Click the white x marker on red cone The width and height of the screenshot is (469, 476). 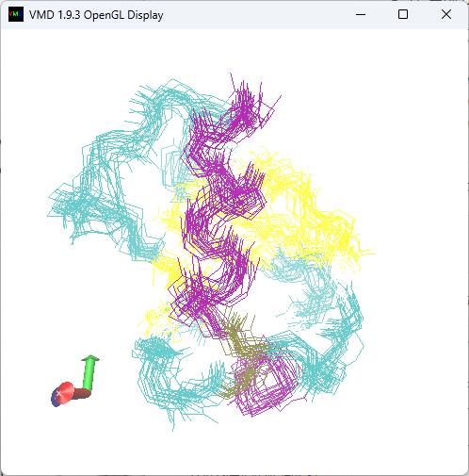58,393
